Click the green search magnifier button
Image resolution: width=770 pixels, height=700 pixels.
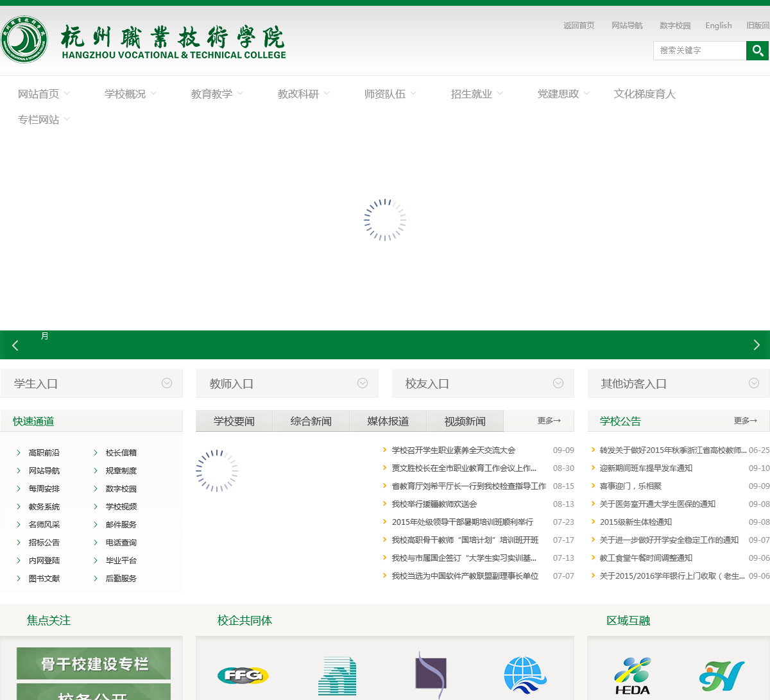point(757,51)
